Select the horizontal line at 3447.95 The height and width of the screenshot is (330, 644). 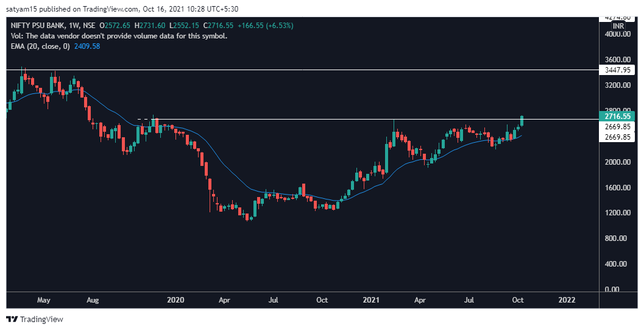[302, 70]
